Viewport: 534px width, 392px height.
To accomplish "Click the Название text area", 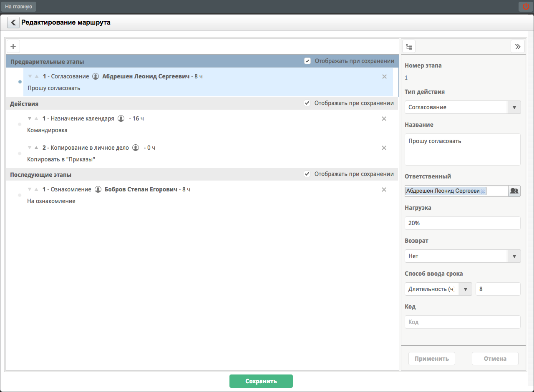I will (x=463, y=149).
